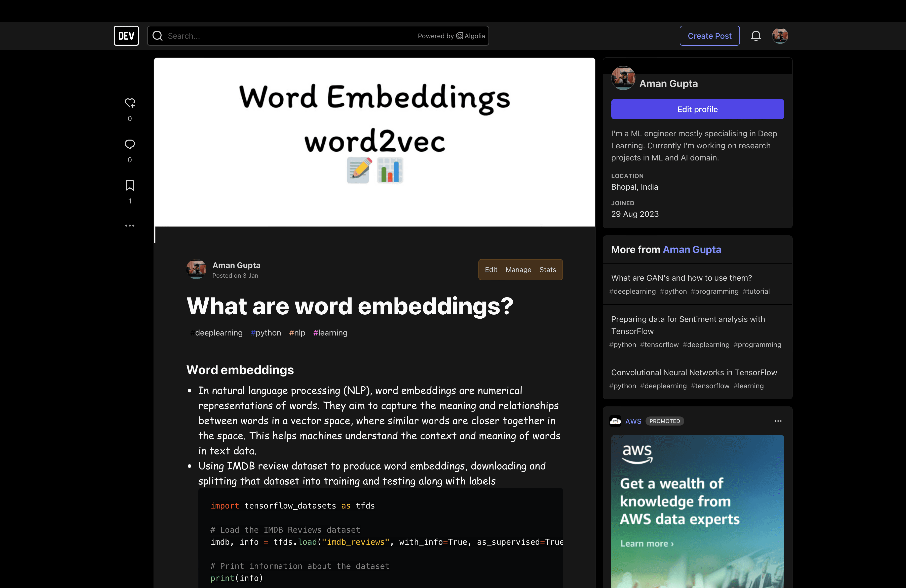
Task: Open the notifications bell
Action: (756, 36)
